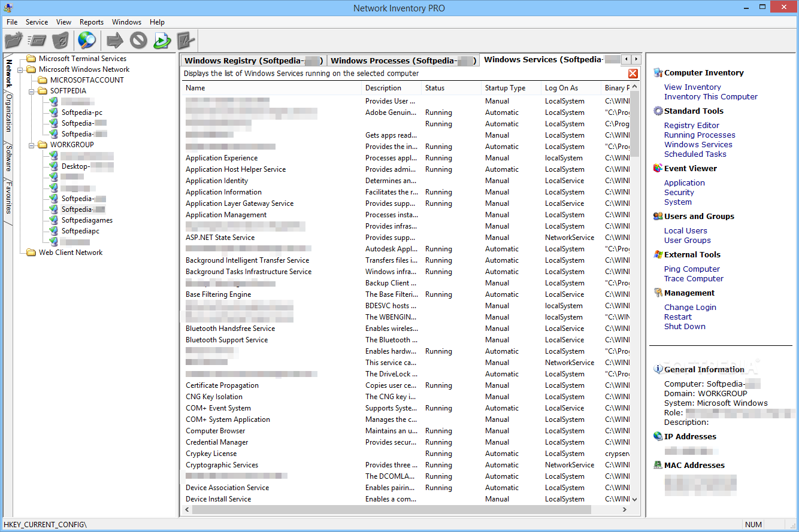
Task: Click the new folder toolbar icon
Action: click(13, 41)
